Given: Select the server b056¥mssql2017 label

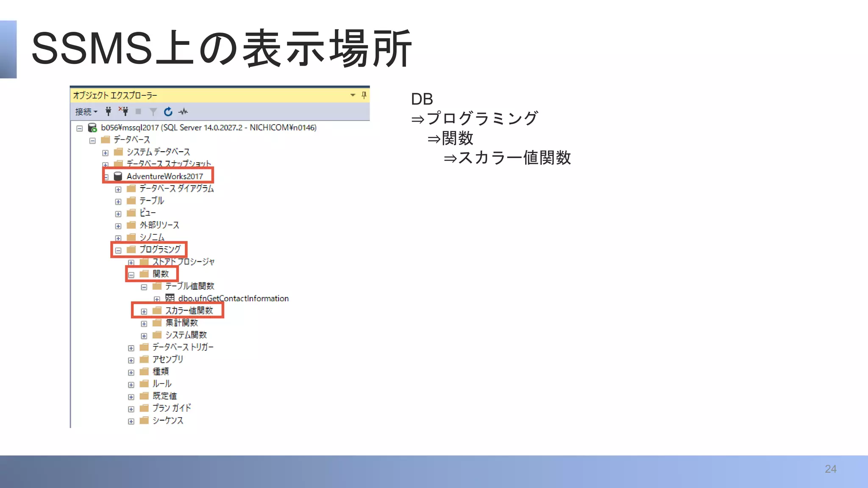Looking at the screenshot, I should 209,128.
